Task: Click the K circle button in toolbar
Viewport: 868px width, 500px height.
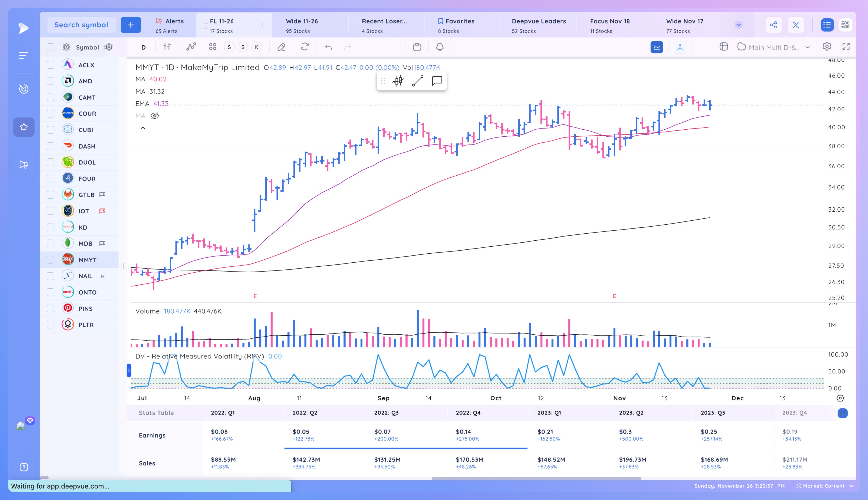Action: click(257, 47)
